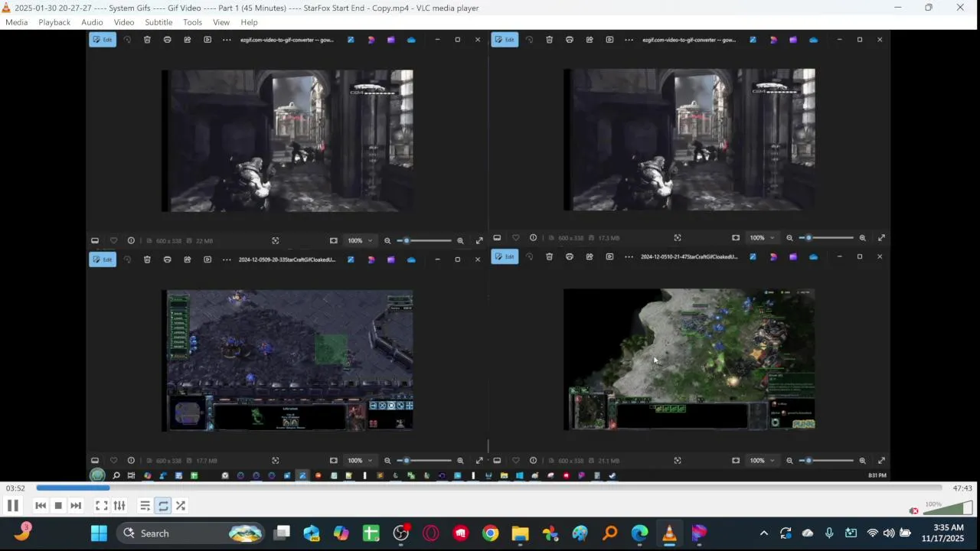The image size is (980, 551).
Task: Click the elapsed time 03:52 label
Action: (15, 488)
